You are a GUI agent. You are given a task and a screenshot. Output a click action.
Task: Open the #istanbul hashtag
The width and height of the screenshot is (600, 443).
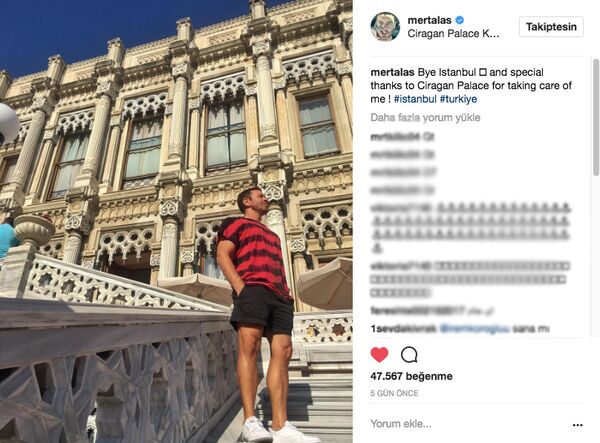415,99
